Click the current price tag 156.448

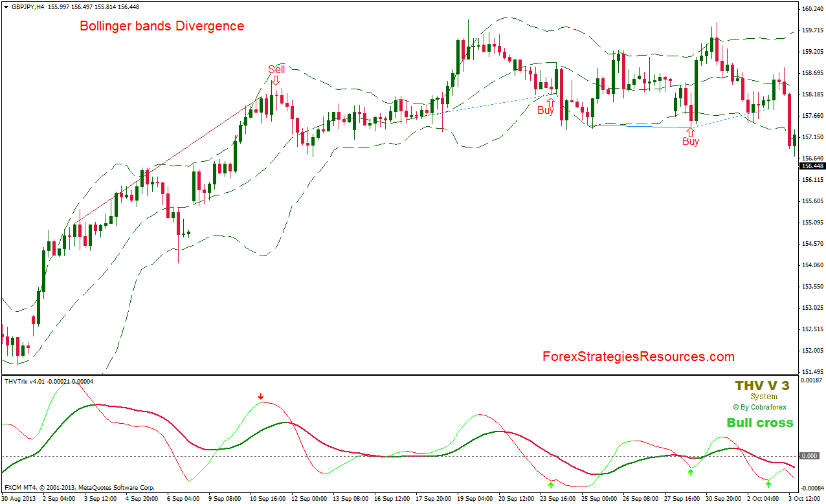pyautogui.click(x=812, y=166)
